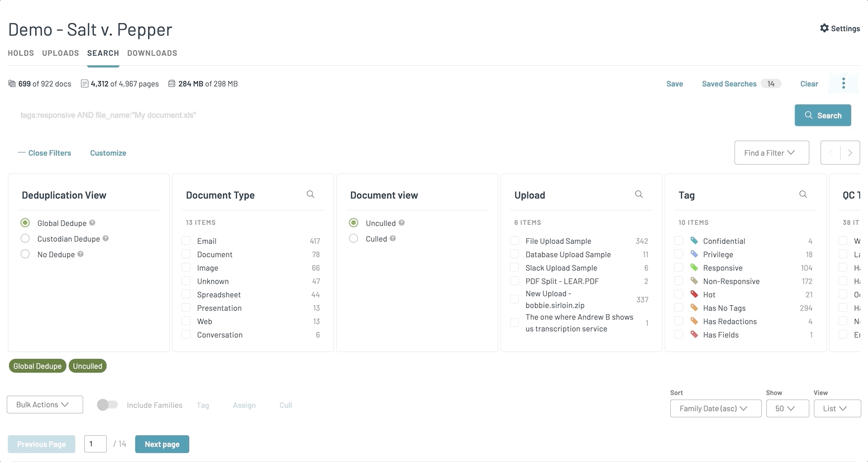The width and height of the screenshot is (868, 462).
Task: Check New Upload bobbie.sirloin.zip checkbox
Action: 514,300
